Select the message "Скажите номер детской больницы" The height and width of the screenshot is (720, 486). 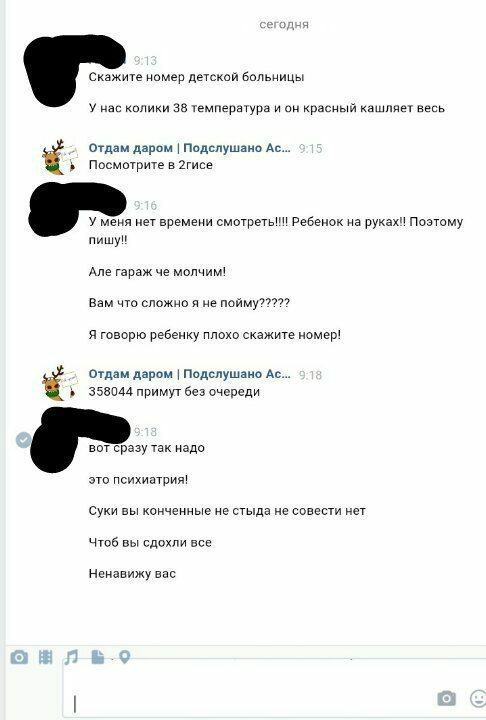196,77
